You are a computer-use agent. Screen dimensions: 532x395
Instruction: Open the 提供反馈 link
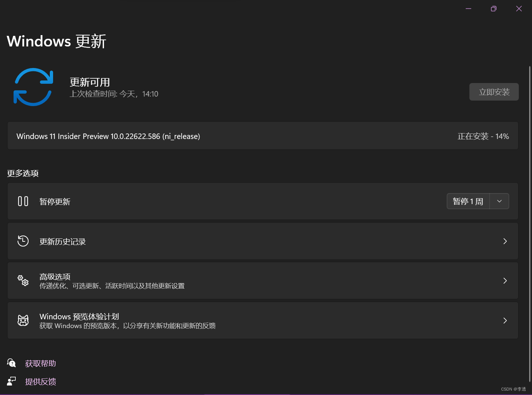tap(40, 381)
